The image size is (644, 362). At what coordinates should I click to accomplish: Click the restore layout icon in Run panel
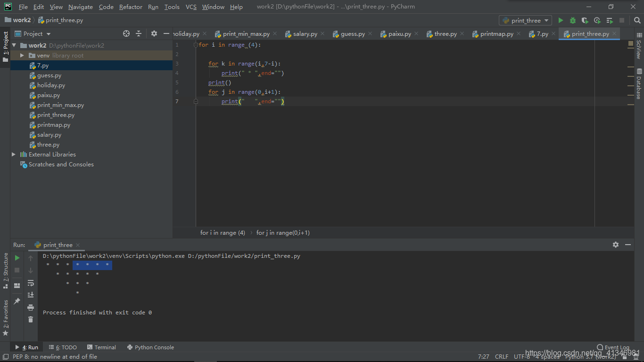(x=17, y=286)
